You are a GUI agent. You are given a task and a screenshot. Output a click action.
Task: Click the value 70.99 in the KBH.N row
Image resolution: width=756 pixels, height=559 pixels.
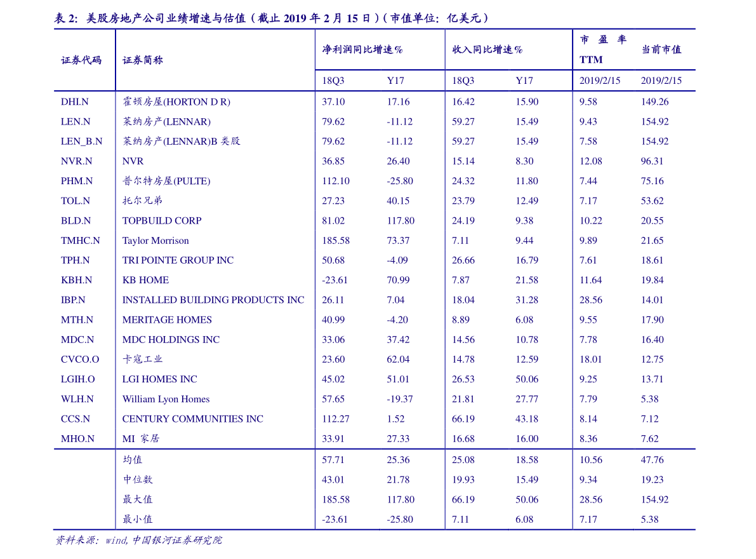pos(398,279)
